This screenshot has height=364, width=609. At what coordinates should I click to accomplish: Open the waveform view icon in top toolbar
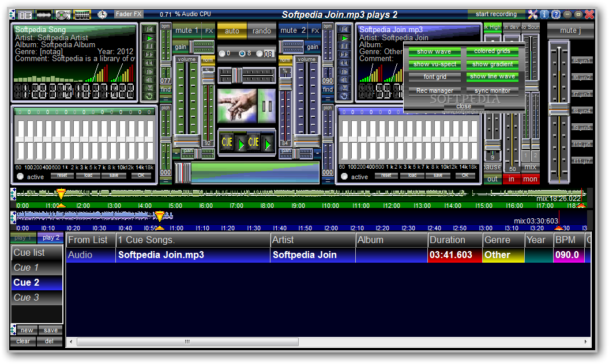pos(43,15)
